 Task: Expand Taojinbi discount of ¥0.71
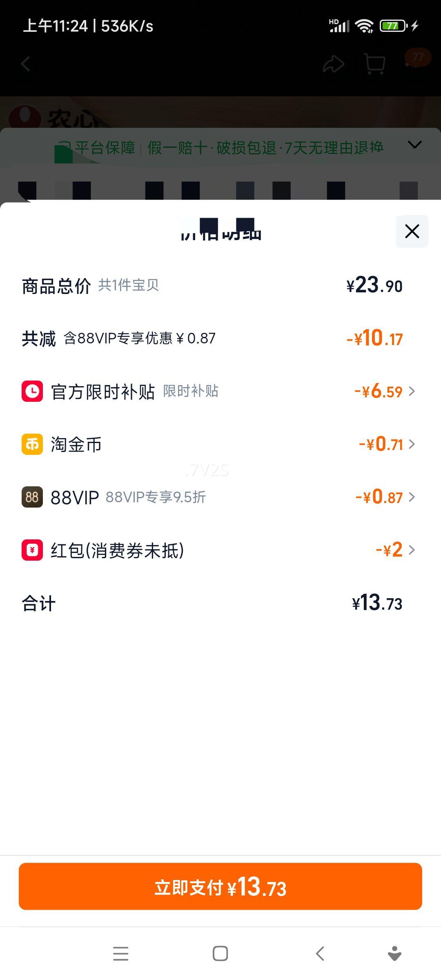click(x=386, y=444)
